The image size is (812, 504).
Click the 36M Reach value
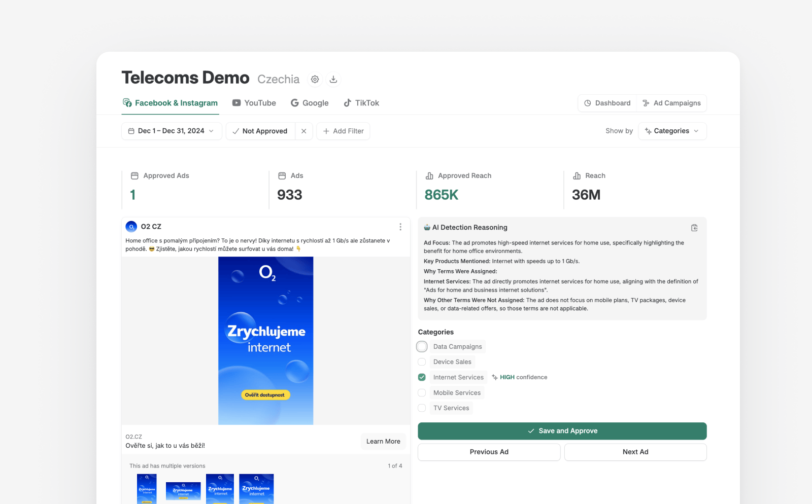(x=586, y=195)
